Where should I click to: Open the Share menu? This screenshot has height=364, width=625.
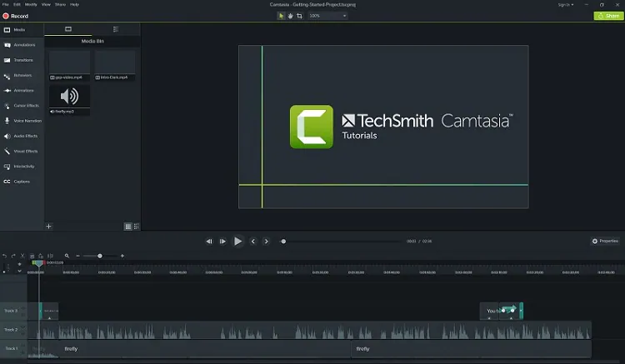[61, 5]
